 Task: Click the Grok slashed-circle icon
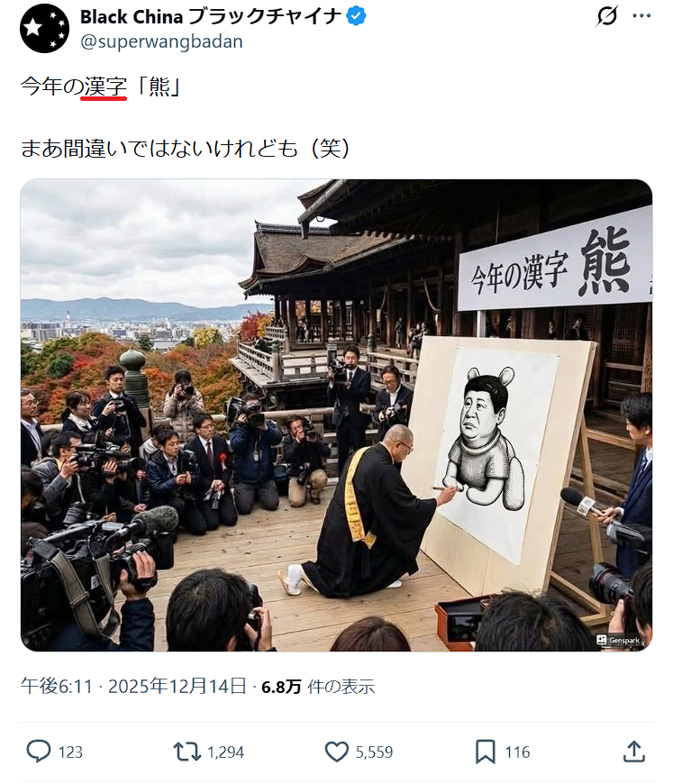[607, 16]
